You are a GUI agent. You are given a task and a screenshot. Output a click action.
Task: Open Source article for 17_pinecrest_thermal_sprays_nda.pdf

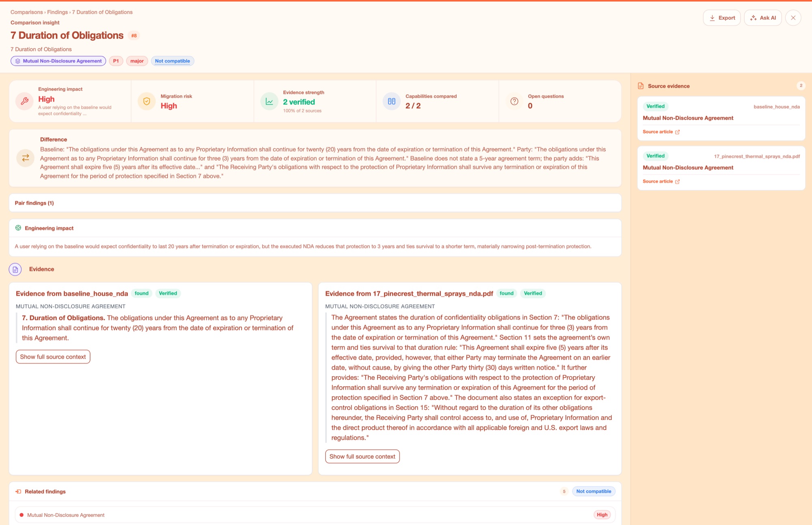coord(658,181)
